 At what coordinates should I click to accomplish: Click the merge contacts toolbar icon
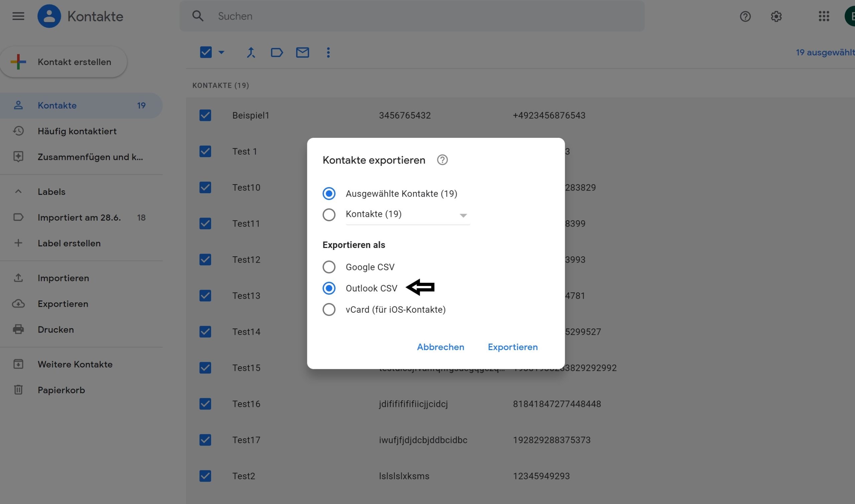tap(251, 53)
